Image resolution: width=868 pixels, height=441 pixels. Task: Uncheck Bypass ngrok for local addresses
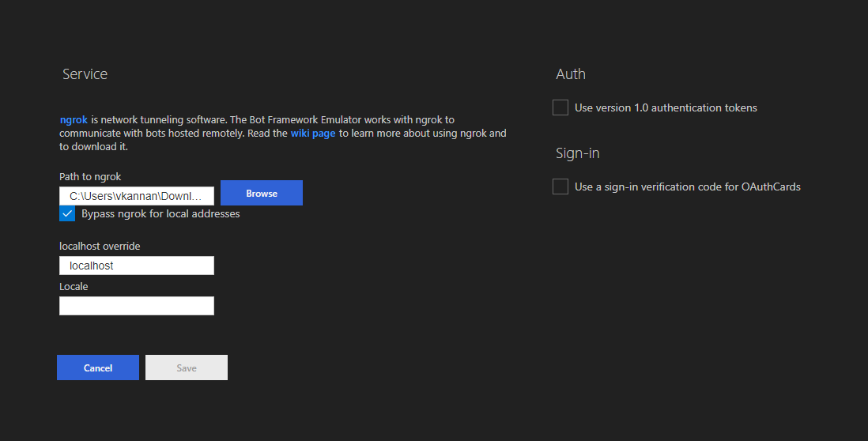point(67,213)
